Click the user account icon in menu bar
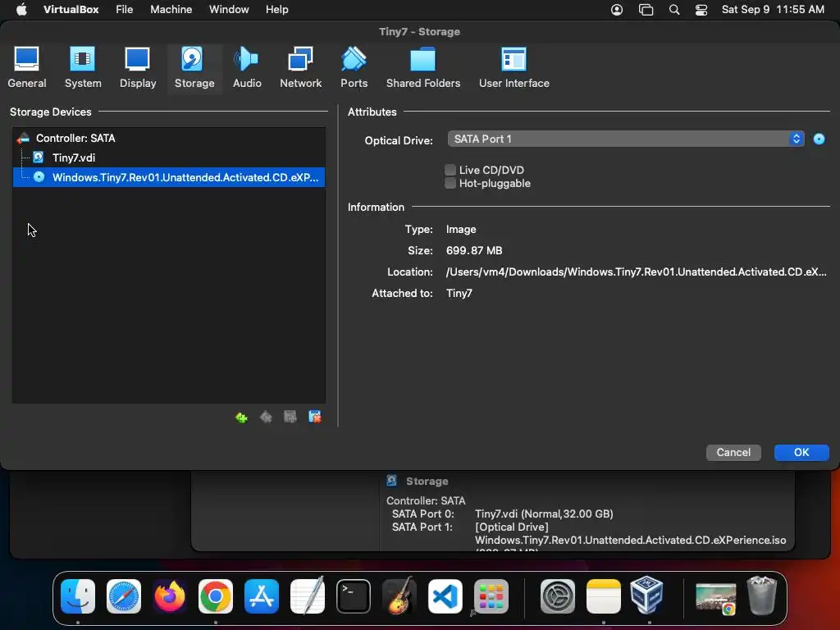Image resolution: width=840 pixels, height=630 pixels. 617,10
